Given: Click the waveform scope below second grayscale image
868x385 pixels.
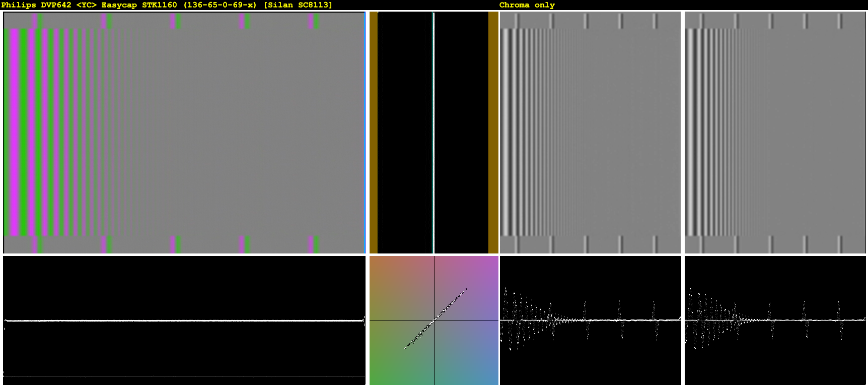Looking at the screenshot, I should click(775, 320).
